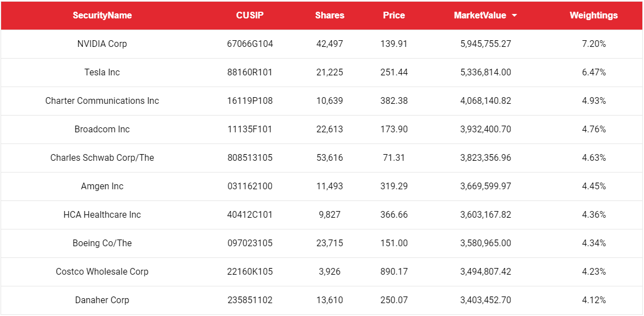Click market value 3,669,599.97
Viewport: 644px width, 316px height.
[486, 186]
